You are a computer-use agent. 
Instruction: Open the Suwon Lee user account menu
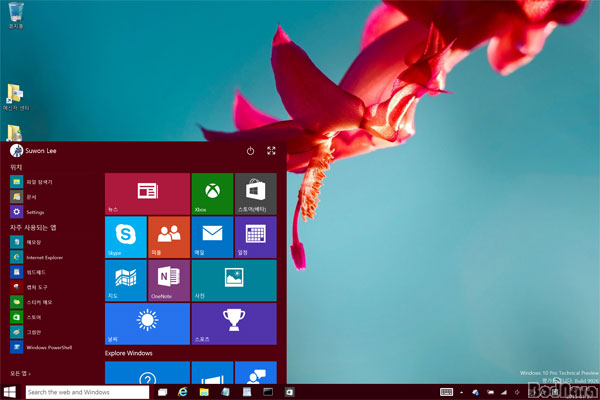tap(33, 151)
